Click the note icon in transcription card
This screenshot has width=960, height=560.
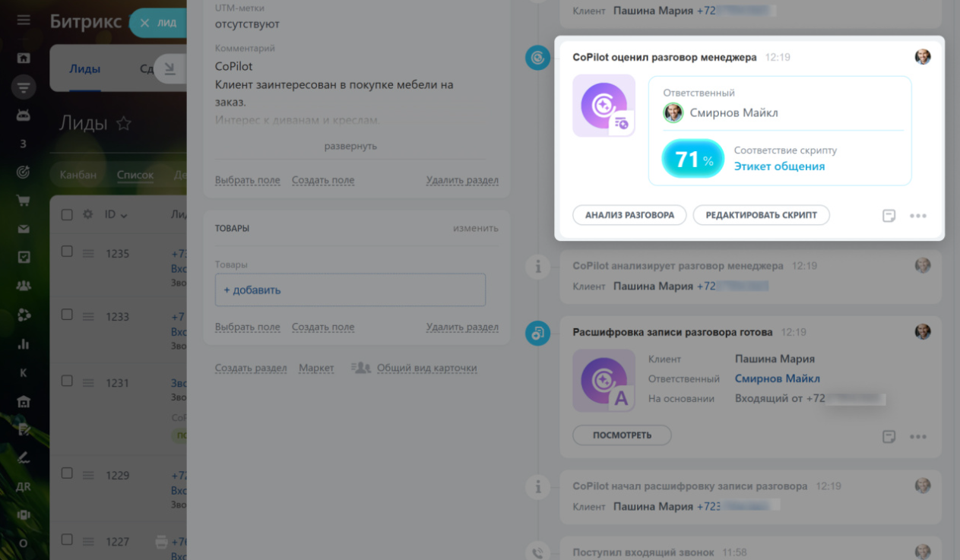click(x=889, y=436)
